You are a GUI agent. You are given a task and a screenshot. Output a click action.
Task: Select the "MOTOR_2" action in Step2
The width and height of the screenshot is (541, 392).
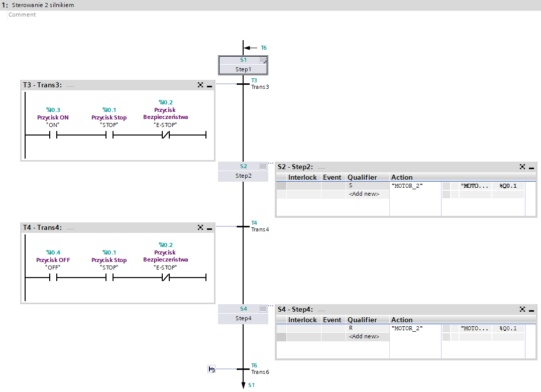pyautogui.click(x=407, y=186)
